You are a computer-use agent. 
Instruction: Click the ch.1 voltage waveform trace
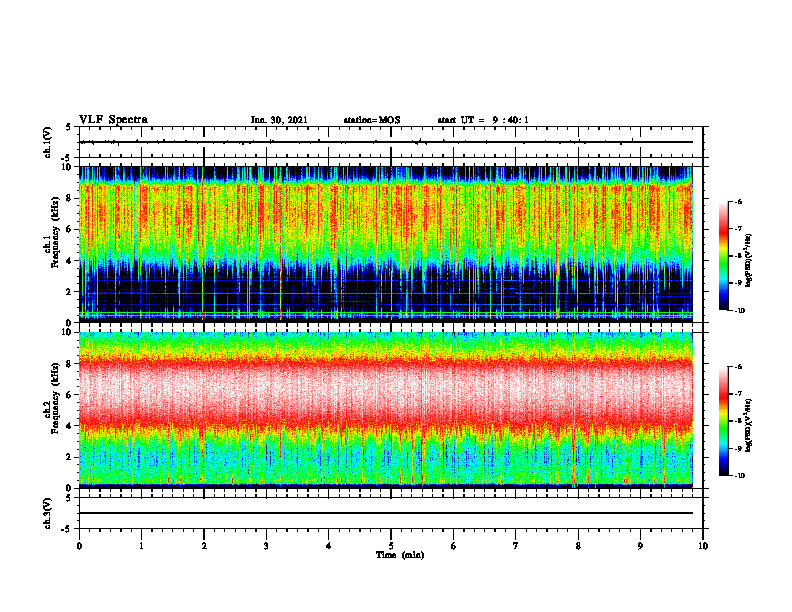pos(386,142)
